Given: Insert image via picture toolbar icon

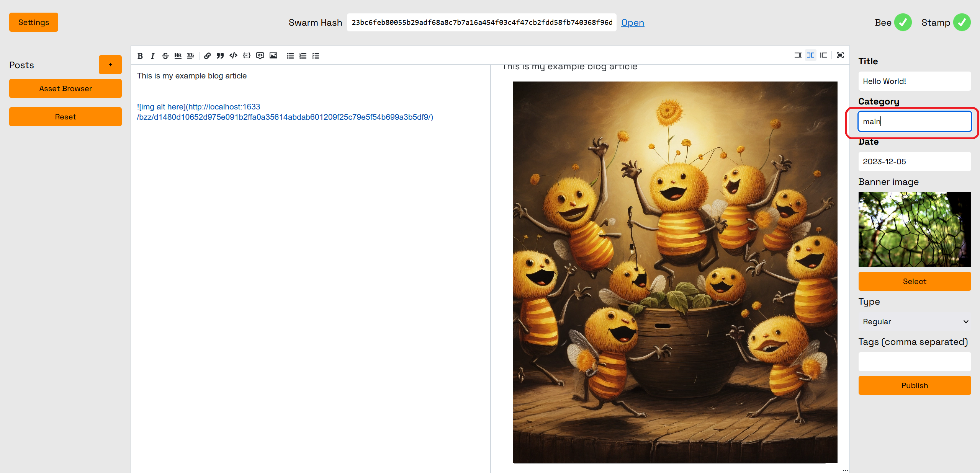Looking at the screenshot, I should click(x=273, y=56).
